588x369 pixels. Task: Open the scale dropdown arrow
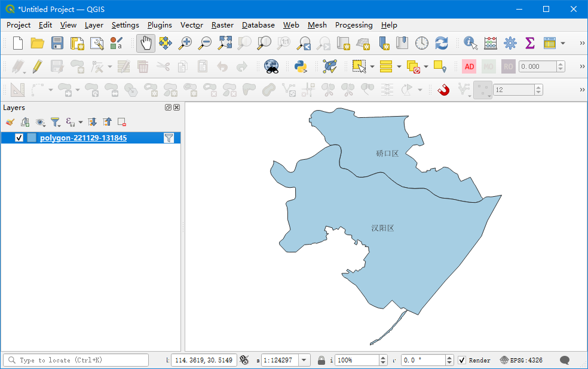click(x=304, y=361)
